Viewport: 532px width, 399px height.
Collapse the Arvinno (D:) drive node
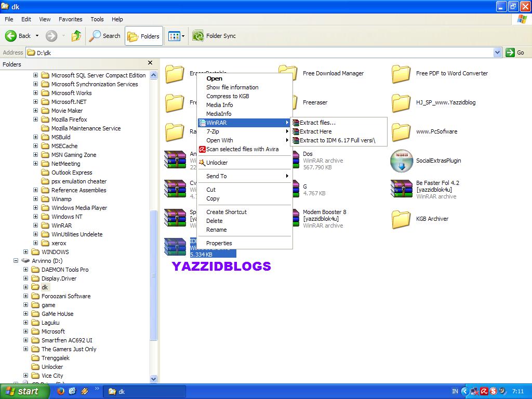tap(16, 260)
